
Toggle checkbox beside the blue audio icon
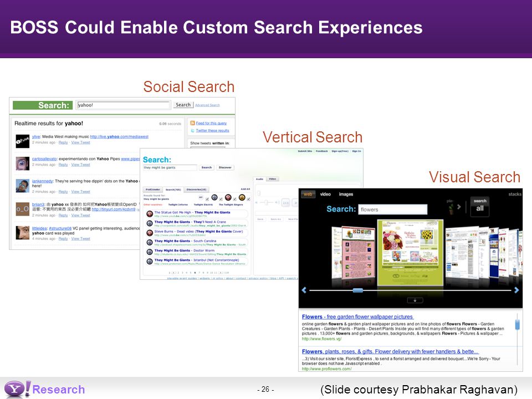(221, 199)
